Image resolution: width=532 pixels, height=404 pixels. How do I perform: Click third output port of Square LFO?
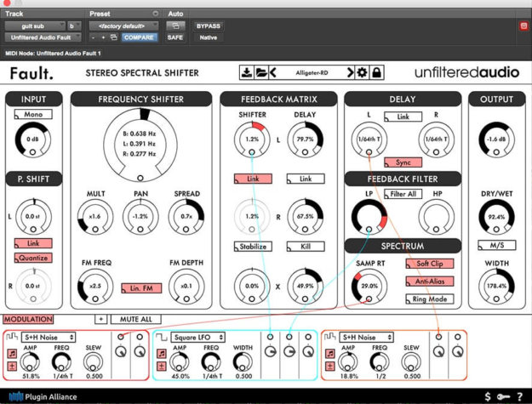tap(308, 337)
